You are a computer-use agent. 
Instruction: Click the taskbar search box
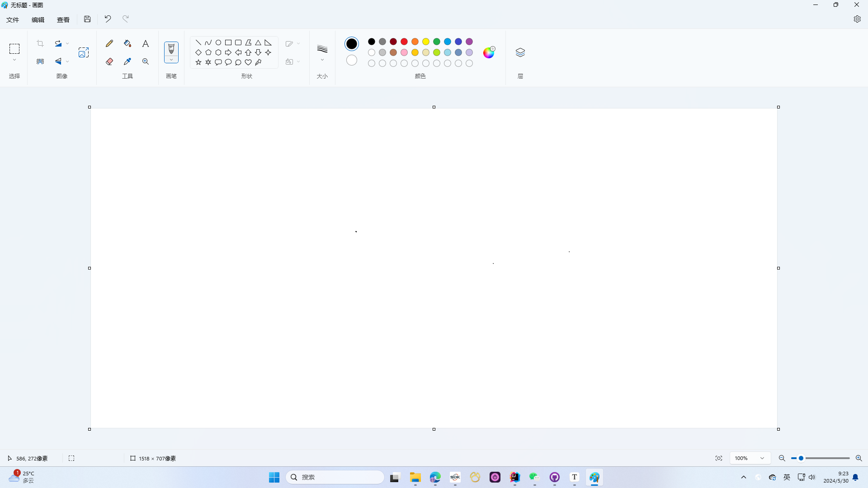335,477
